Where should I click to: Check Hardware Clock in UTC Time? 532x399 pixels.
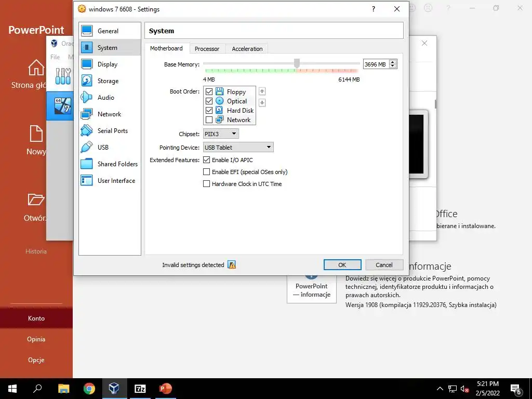point(206,183)
